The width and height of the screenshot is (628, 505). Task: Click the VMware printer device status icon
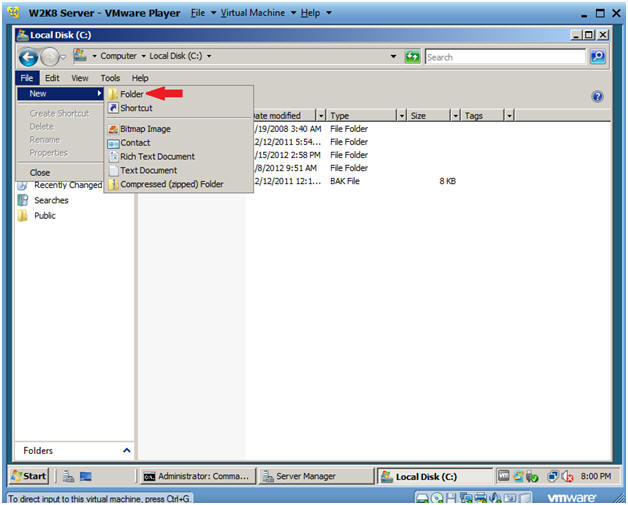481,498
